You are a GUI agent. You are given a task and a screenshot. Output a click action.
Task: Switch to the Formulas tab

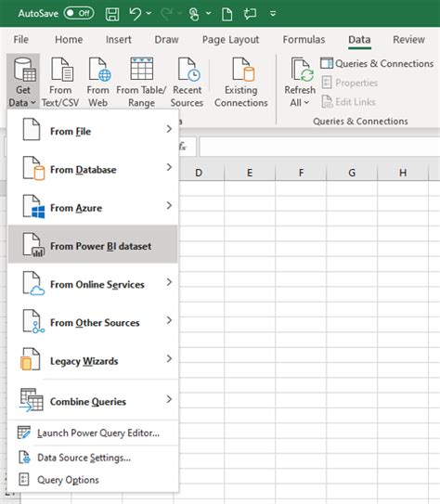304,40
